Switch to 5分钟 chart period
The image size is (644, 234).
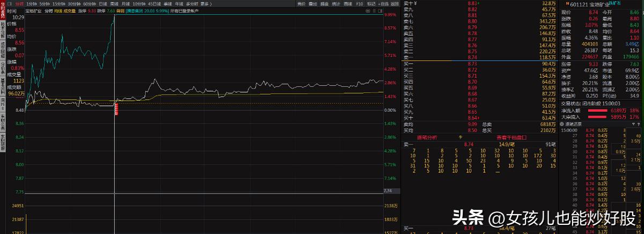point(45,4)
